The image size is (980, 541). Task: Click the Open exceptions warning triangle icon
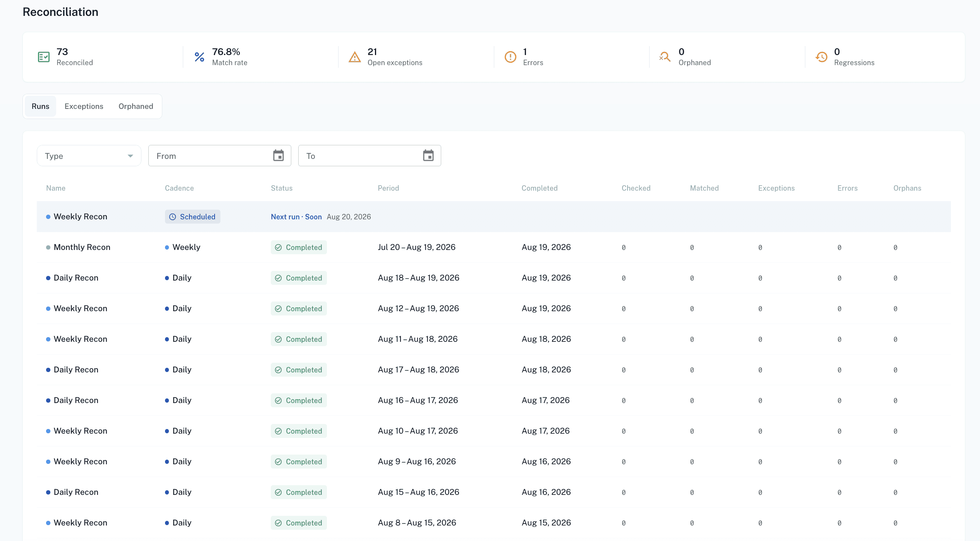(355, 57)
